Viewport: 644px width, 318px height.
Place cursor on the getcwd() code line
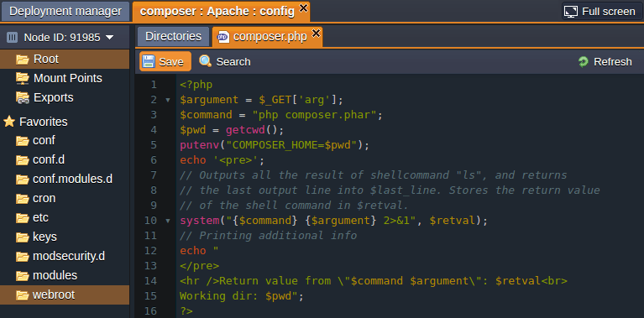[x=232, y=130]
